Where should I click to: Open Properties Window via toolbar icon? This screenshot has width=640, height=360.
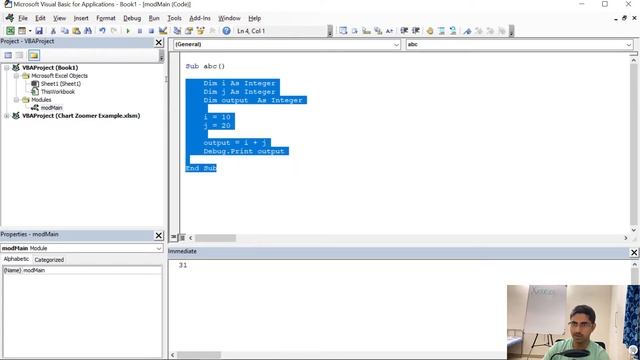coord(189,31)
